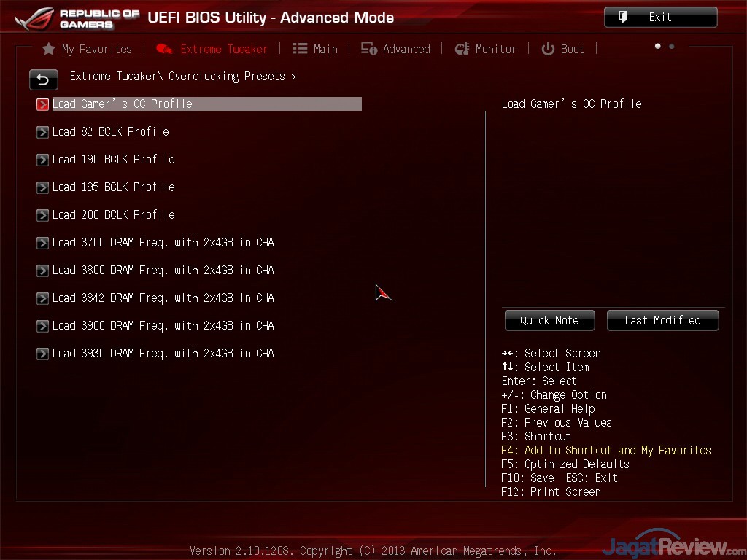747x560 pixels.
Task: Click the Extreme Tweaker red icon
Action: pyautogui.click(x=164, y=49)
